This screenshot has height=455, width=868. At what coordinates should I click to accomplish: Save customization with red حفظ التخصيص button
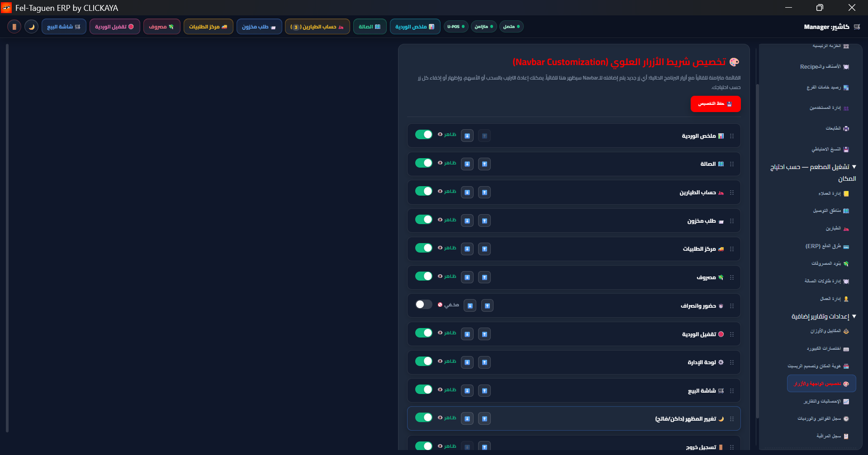point(716,103)
